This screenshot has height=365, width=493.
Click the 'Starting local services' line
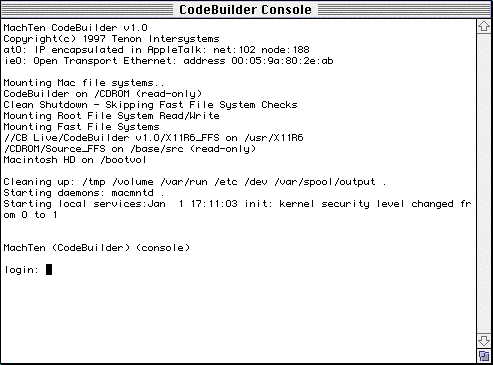pos(237,204)
